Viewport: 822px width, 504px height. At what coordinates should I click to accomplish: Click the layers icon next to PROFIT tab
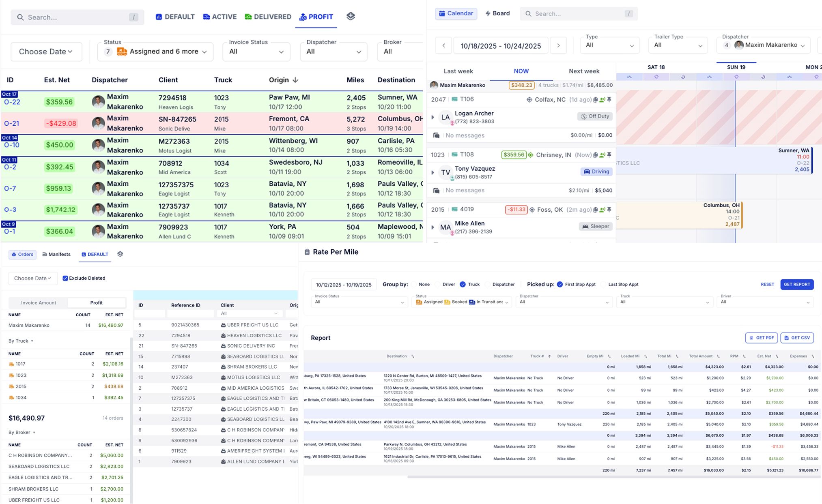click(x=351, y=16)
